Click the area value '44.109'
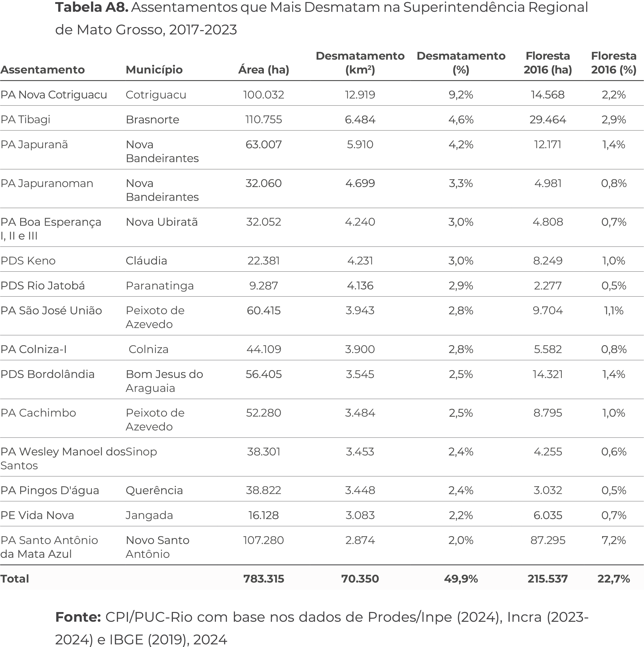The height and width of the screenshot is (647, 644). (x=264, y=349)
